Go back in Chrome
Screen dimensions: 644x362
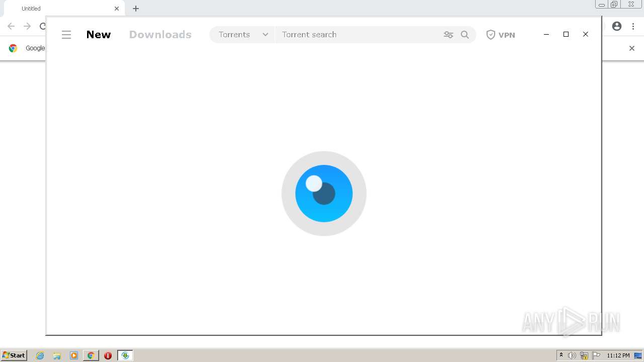tap(11, 26)
